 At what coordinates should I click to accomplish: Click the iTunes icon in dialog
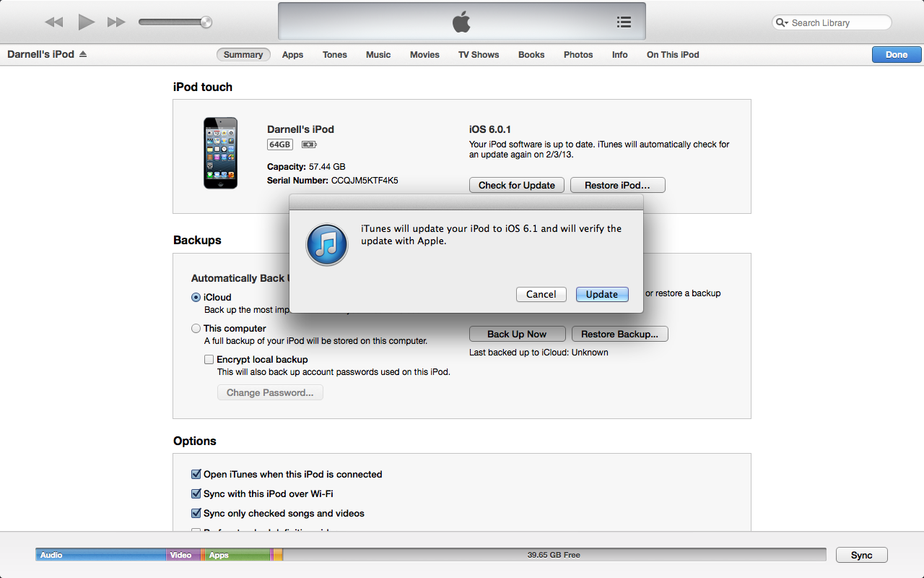pyautogui.click(x=327, y=244)
